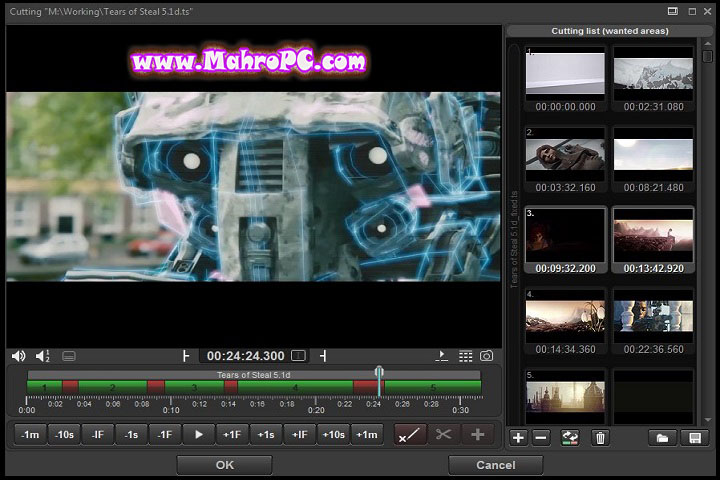Jump forward ten seconds with +10s
720x480 pixels.
click(333, 435)
